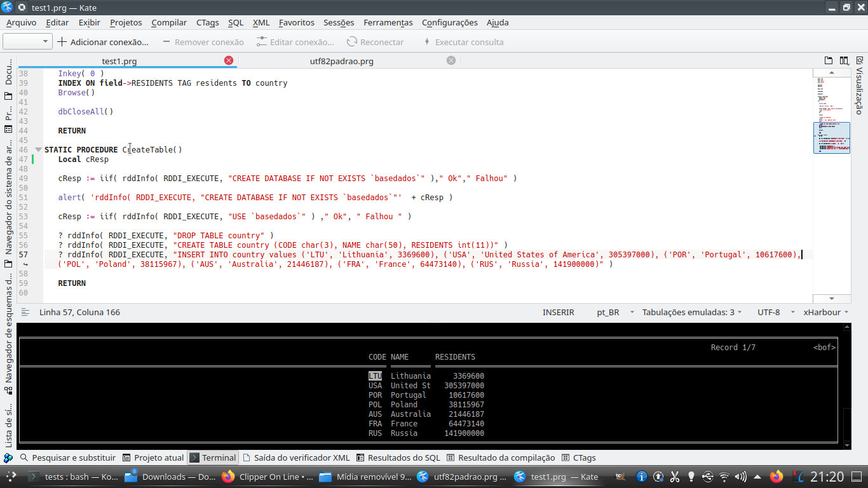Open the Wi-Fi network tray icon

724,477
